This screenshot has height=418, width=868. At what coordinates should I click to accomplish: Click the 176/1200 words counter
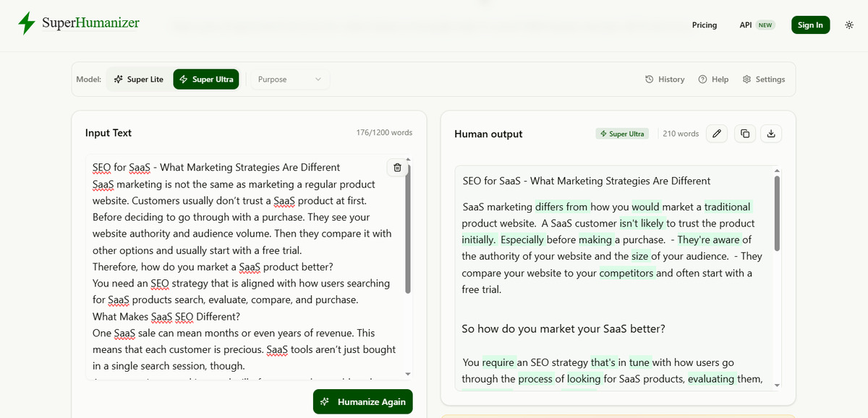click(x=384, y=133)
